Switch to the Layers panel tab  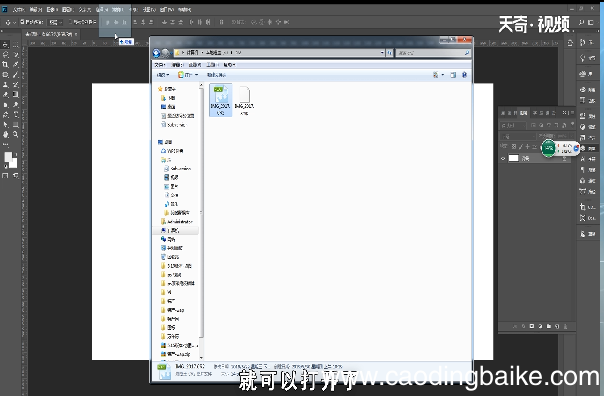click(523, 113)
